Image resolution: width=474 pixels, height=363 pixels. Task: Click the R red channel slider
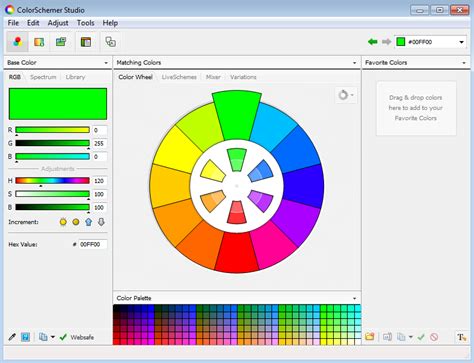pyautogui.click(x=52, y=130)
